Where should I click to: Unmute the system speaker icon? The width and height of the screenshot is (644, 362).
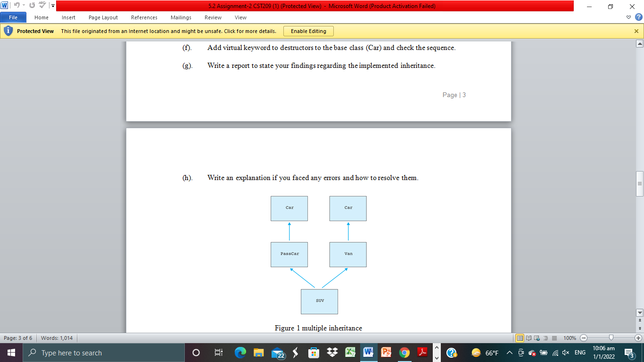(x=565, y=352)
